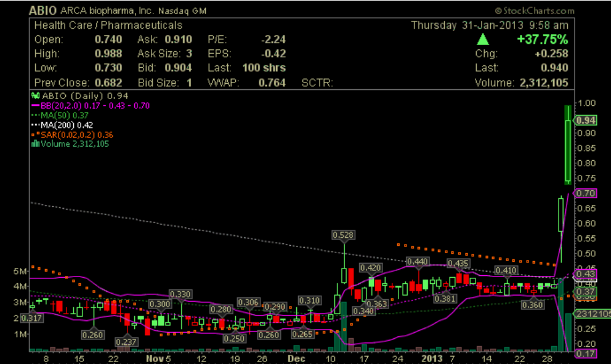
Task: Click the VWAP value 0.764
Action: 272,83
